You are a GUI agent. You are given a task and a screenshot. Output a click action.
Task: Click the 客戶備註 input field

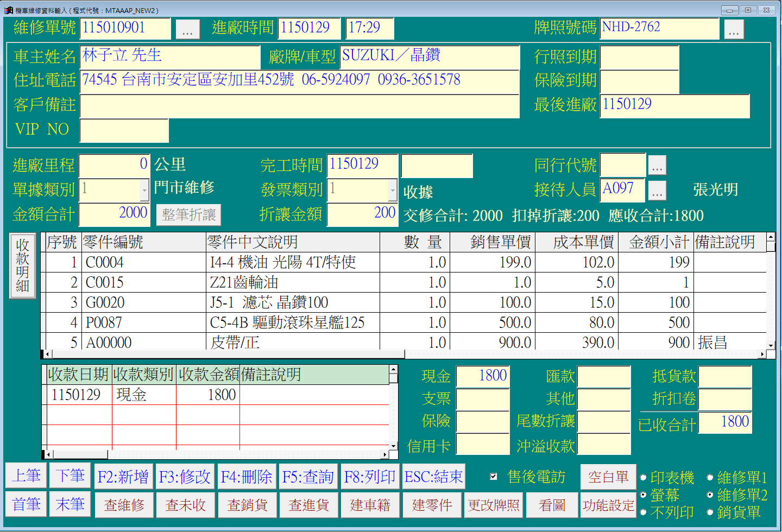pyautogui.click(x=300, y=106)
